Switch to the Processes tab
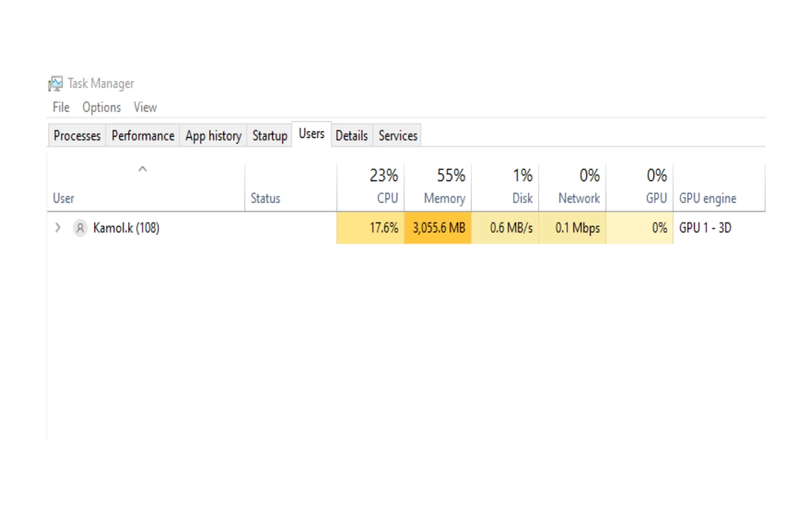The height and width of the screenshot is (508, 812). [x=77, y=135]
